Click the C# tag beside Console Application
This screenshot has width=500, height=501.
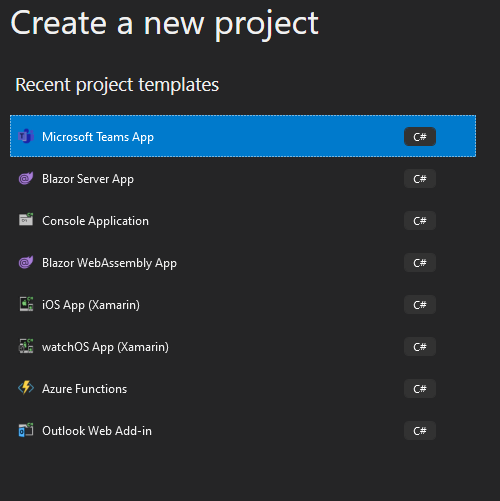420,221
